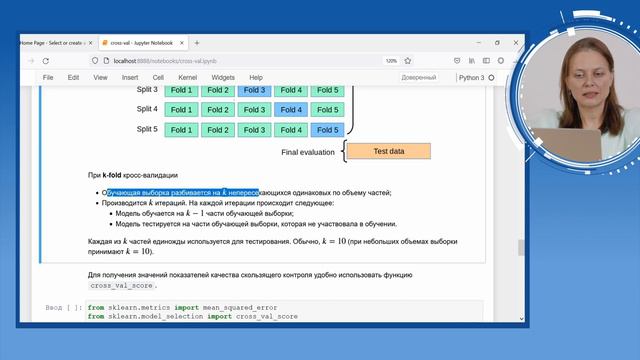Image resolution: width=640 pixels, height=360 pixels.
Task: Click the notebook vertical scrollbar thumb
Action: coord(521,247)
